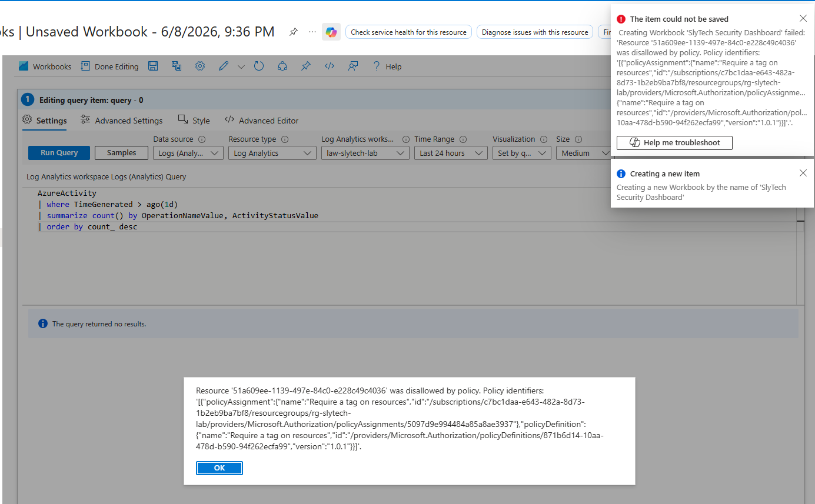This screenshot has width=815, height=504.
Task: Open workbook settings gear icon
Action: [200, 66]
